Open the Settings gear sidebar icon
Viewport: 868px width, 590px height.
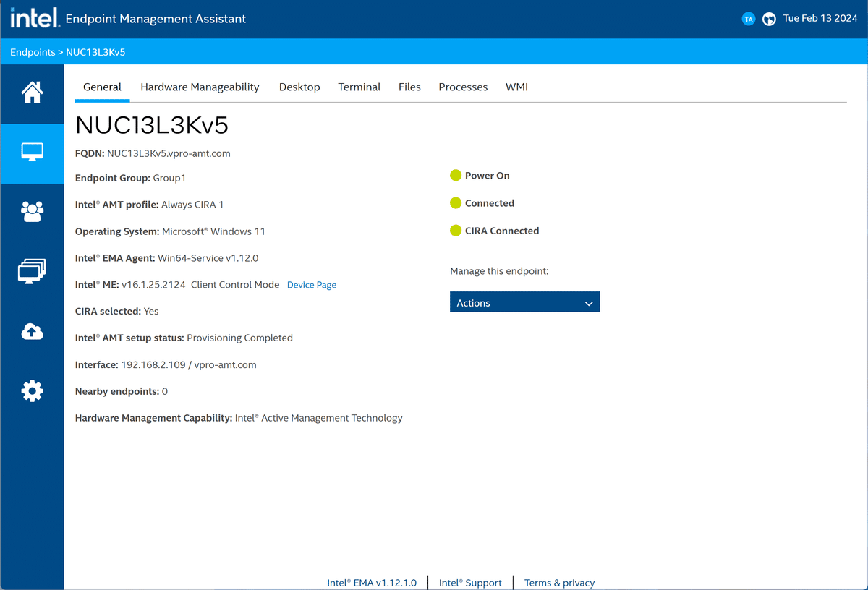pyautogui.click(x=32, y=391)
